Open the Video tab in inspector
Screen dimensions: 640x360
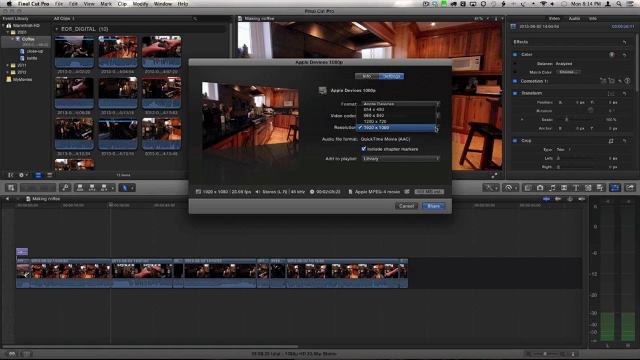pyautogui.click(x=554, y=19)
